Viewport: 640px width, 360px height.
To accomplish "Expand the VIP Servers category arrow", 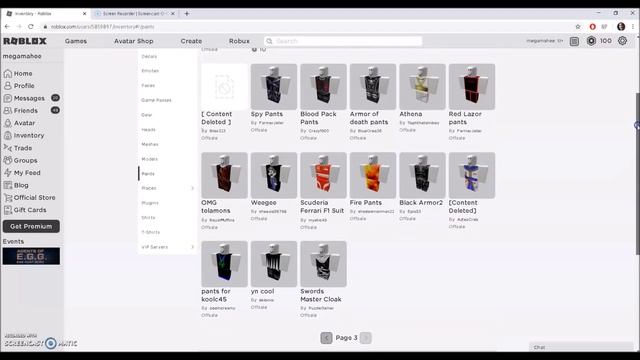I will pos(192,247).
